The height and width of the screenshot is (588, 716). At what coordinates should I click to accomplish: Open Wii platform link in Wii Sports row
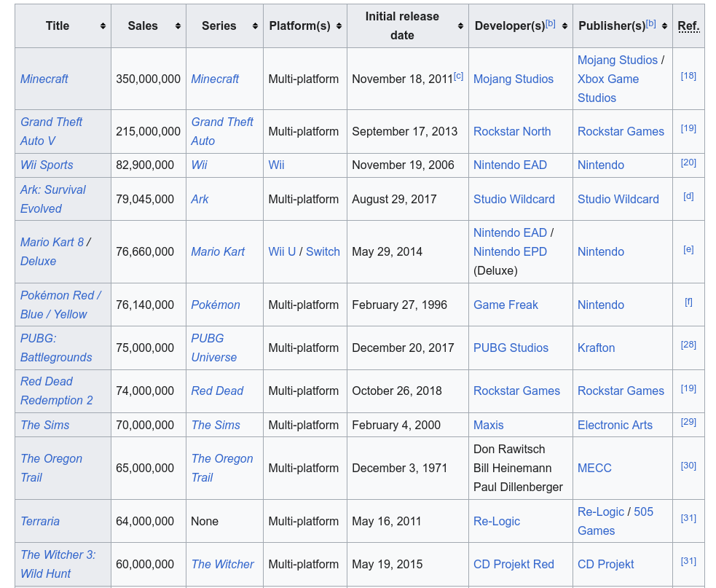click(276, 165)
